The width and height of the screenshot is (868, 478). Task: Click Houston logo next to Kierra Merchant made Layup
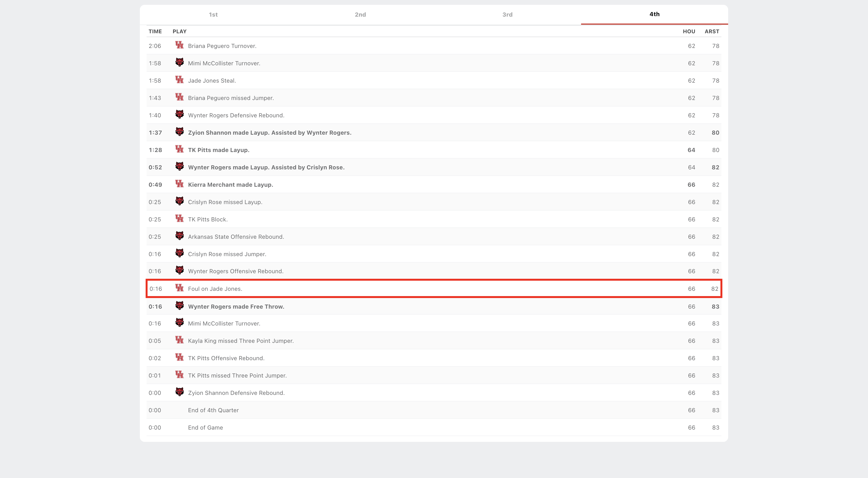(179, 184)
